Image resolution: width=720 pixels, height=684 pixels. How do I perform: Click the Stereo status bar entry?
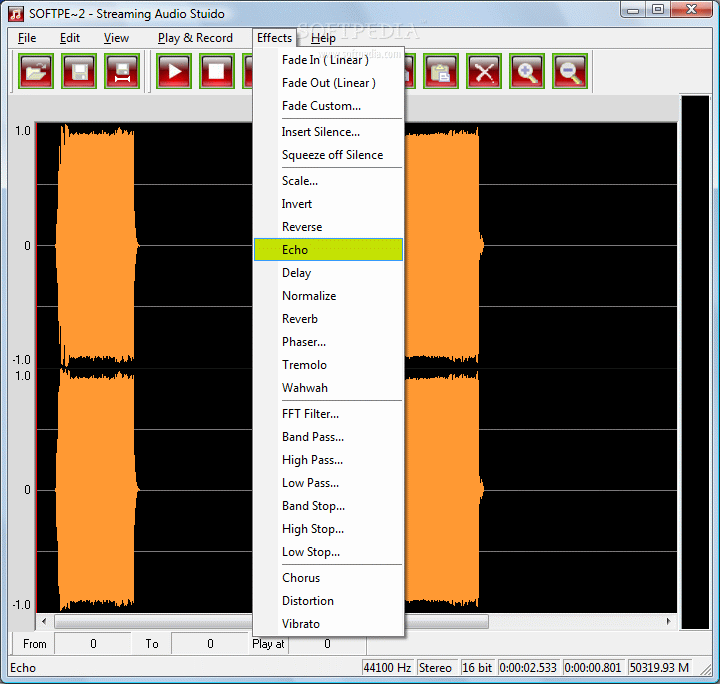point(435,667)
